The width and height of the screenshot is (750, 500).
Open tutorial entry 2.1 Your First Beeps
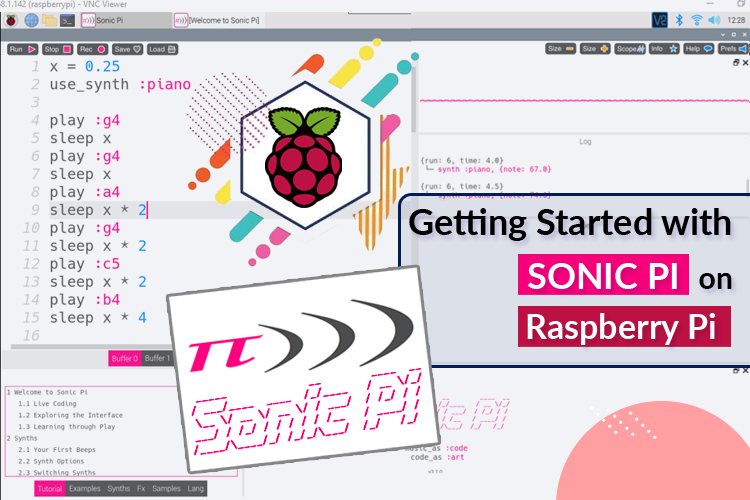(x=56, y=450)
